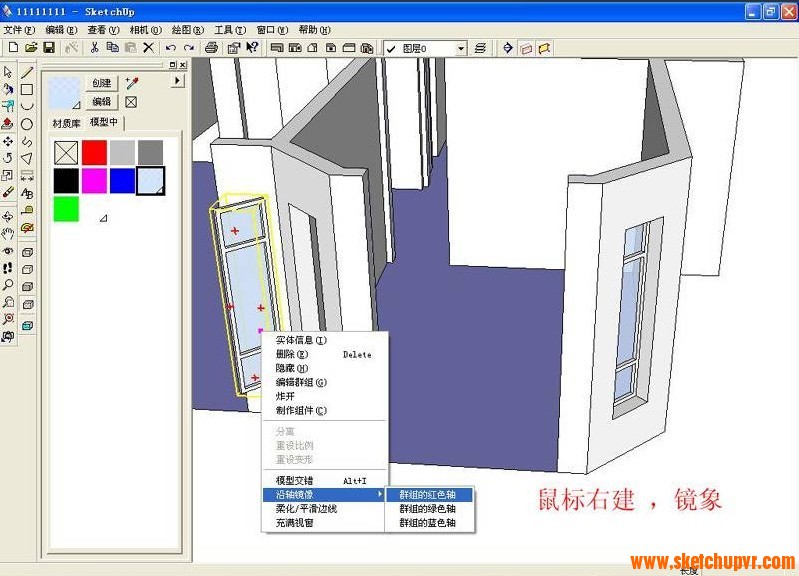
Task: Click the Redo arrow icon
Action: click(x=189, y=48)
